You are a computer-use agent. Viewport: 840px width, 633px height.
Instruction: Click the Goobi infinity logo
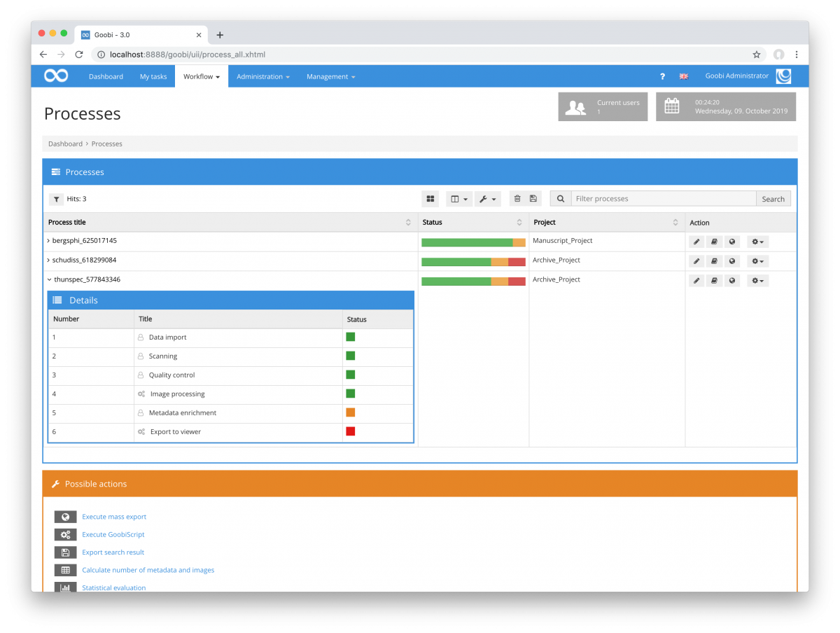pos(55,76)
